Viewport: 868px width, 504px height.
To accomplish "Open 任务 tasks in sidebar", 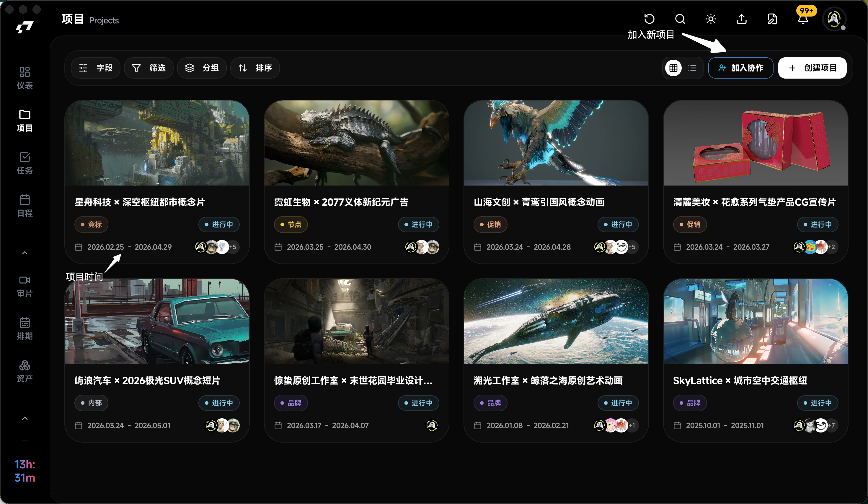I will (25, 163).
